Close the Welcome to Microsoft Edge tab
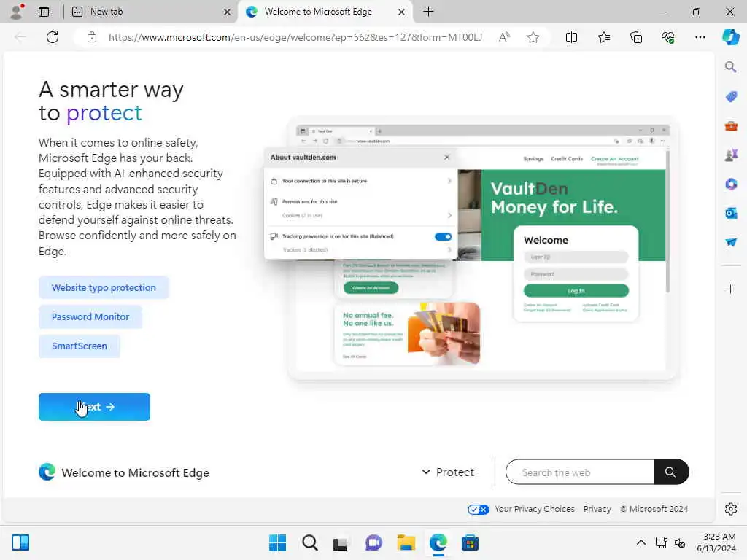 [401, 12]
